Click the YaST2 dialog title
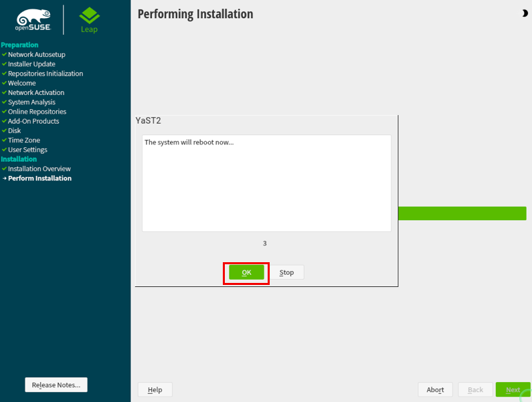 pyautogui.click(x=149, y=121)
